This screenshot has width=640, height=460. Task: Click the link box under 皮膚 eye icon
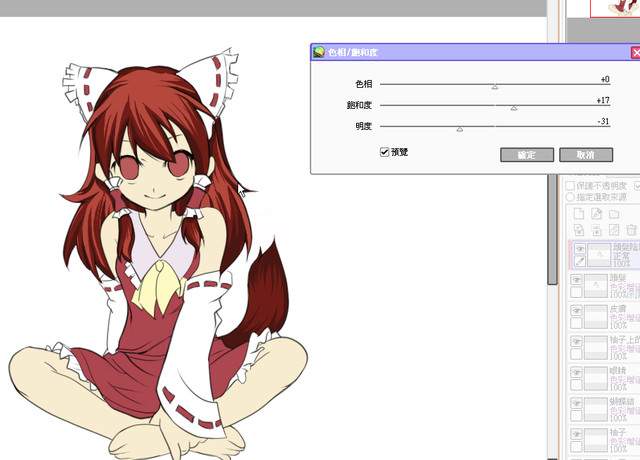[576, 323]
